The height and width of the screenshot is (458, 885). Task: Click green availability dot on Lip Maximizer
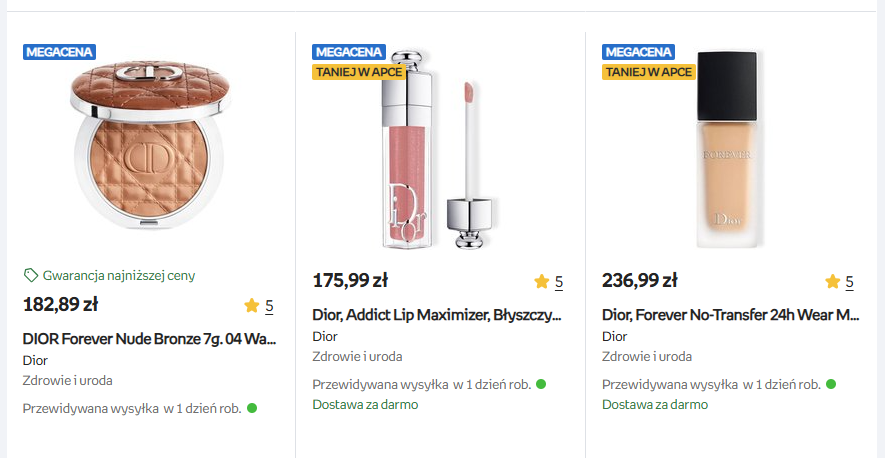pos(541,384)
